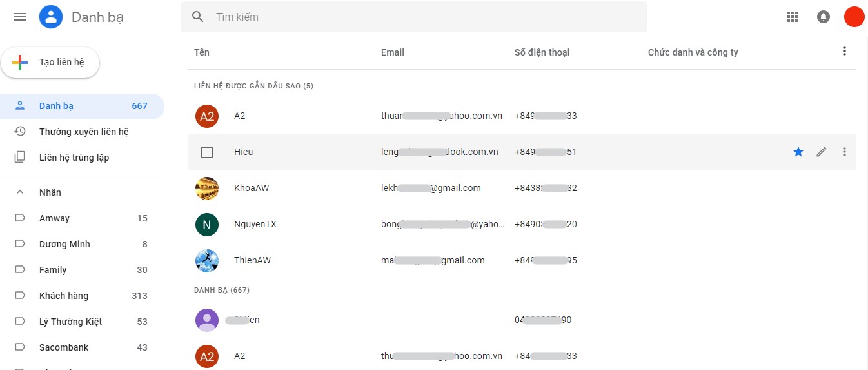This screenshot has width=868, height=370.
Task: Open more actions for Hieu row
Action: click(x=845, y=152)
